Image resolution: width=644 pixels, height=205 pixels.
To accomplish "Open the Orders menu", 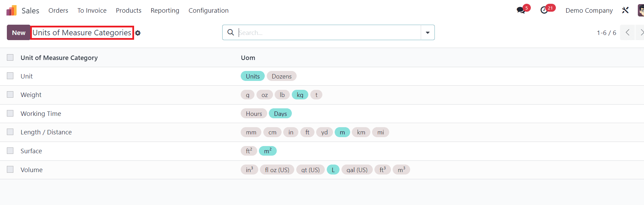I will [x=58, y=11].
